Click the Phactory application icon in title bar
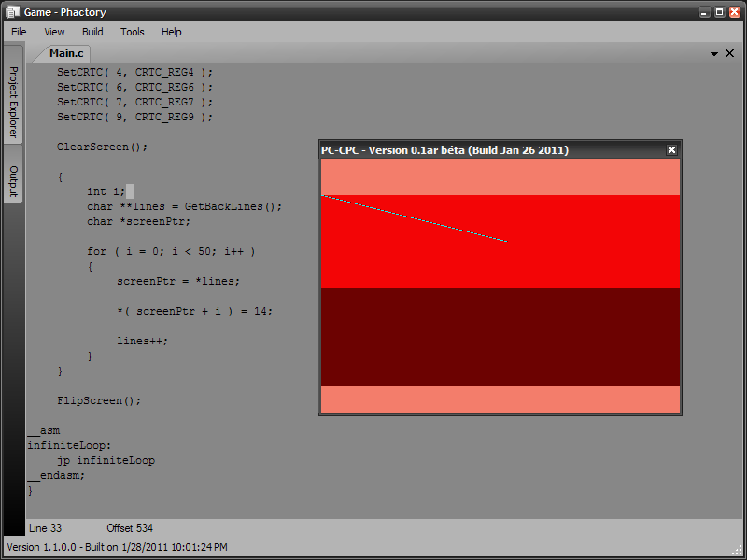The height and width of the screenshot is (560, 747). coord(13,12)
